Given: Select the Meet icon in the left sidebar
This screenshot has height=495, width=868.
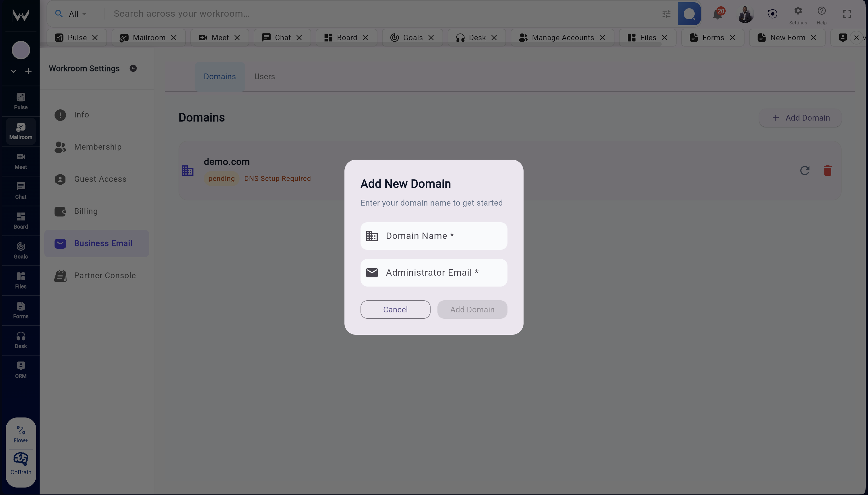Looking at the screenshot, I should (20, 161).
